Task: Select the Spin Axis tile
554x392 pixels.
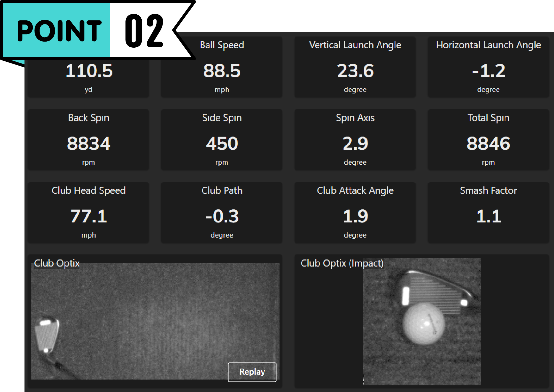Action: (x=355, y=140)
